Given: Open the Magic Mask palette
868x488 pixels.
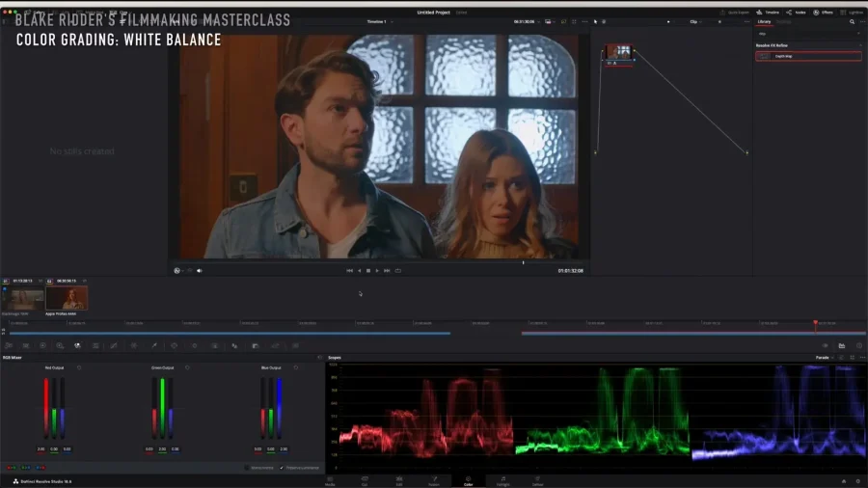Looking at the screenshot, I should coord(214,346).
